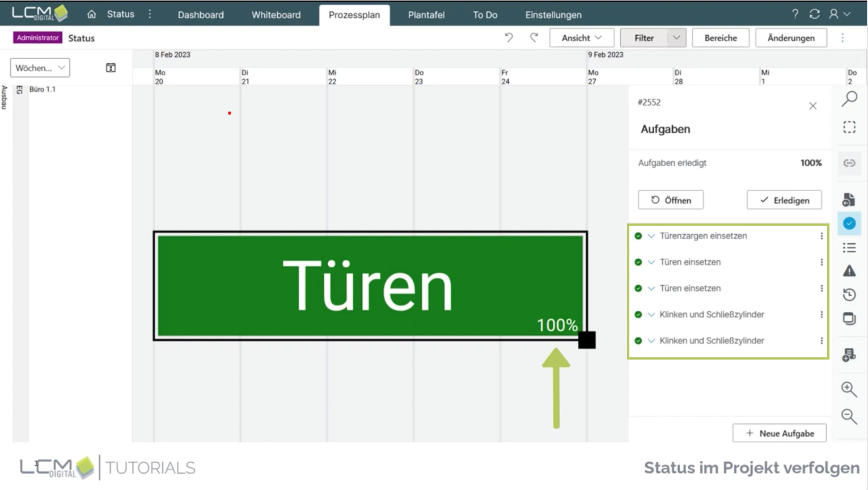Open the history clock panel
The height and width of the screenshot is (490, 868).
(x=849, y=294)
